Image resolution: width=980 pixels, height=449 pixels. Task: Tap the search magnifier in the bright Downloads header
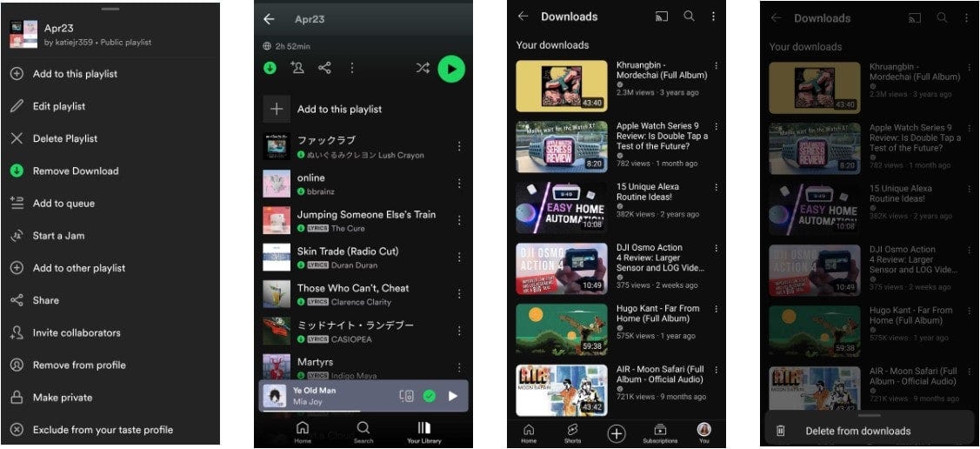point(689,17)
